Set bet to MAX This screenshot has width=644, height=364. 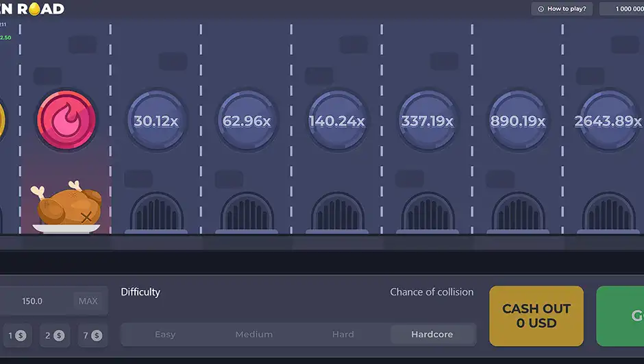point(88,301)
